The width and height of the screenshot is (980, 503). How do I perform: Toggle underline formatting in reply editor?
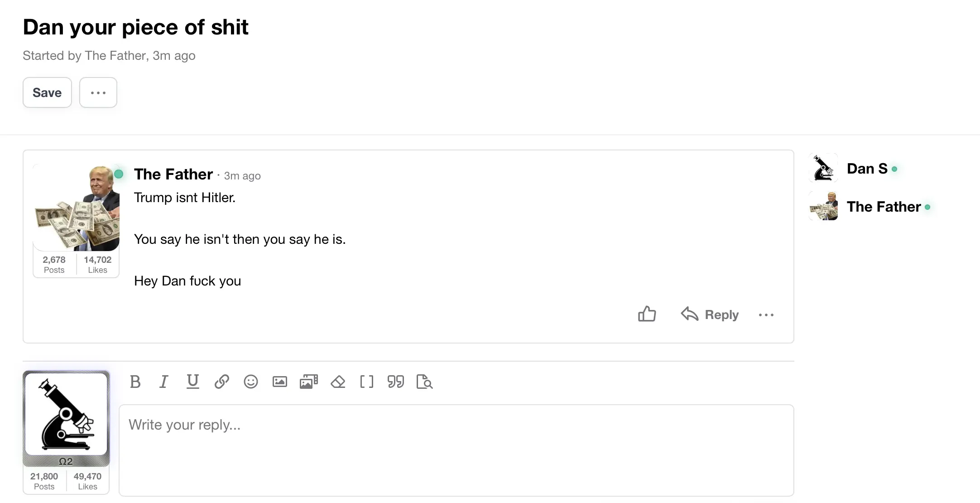click(x=193, y=382)
